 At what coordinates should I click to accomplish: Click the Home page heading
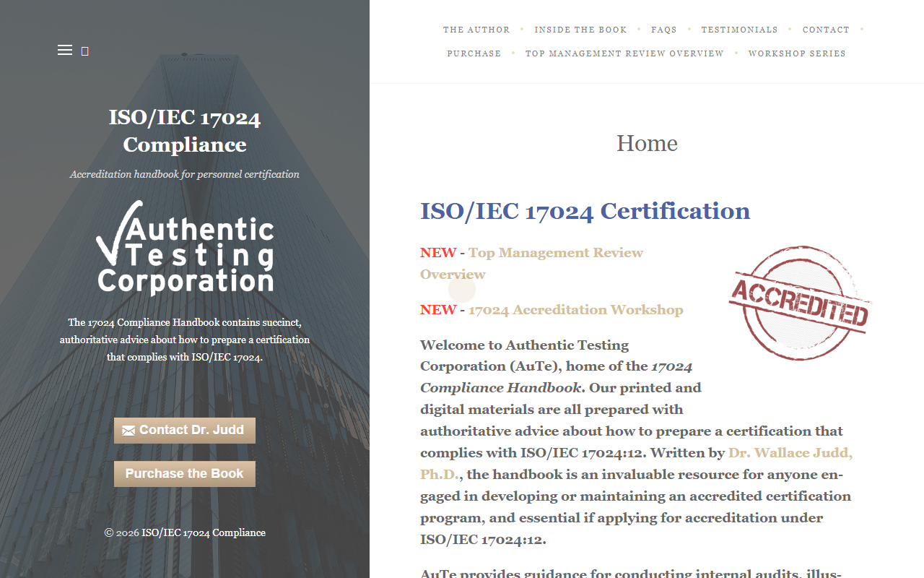pos(647,143)
